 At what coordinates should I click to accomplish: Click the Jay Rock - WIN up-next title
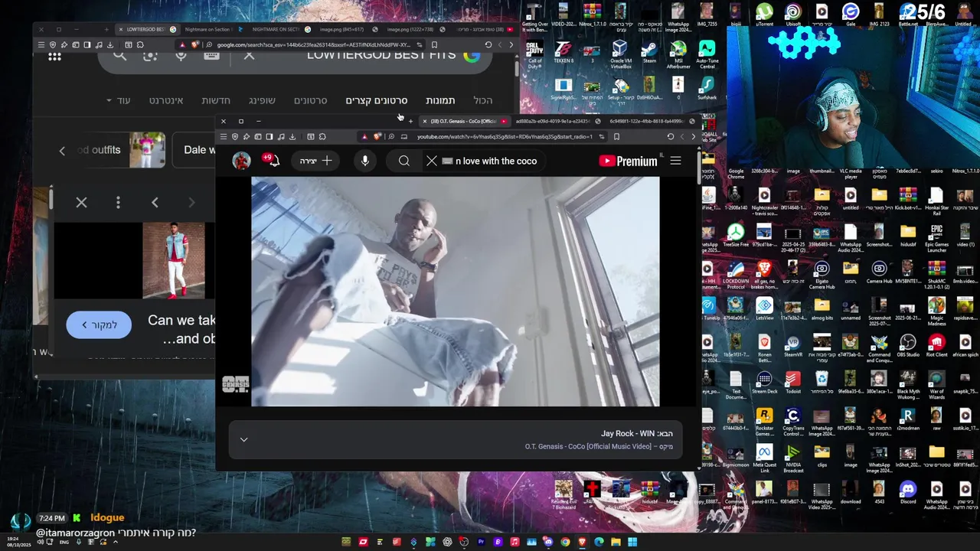coord(637,433)
